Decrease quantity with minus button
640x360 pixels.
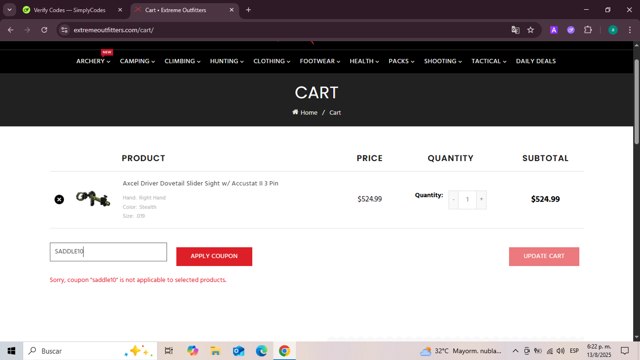tap(453, 199)
